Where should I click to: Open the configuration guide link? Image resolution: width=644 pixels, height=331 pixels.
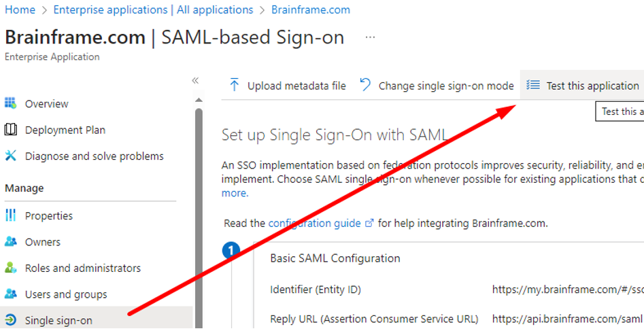tap(315, 223)
